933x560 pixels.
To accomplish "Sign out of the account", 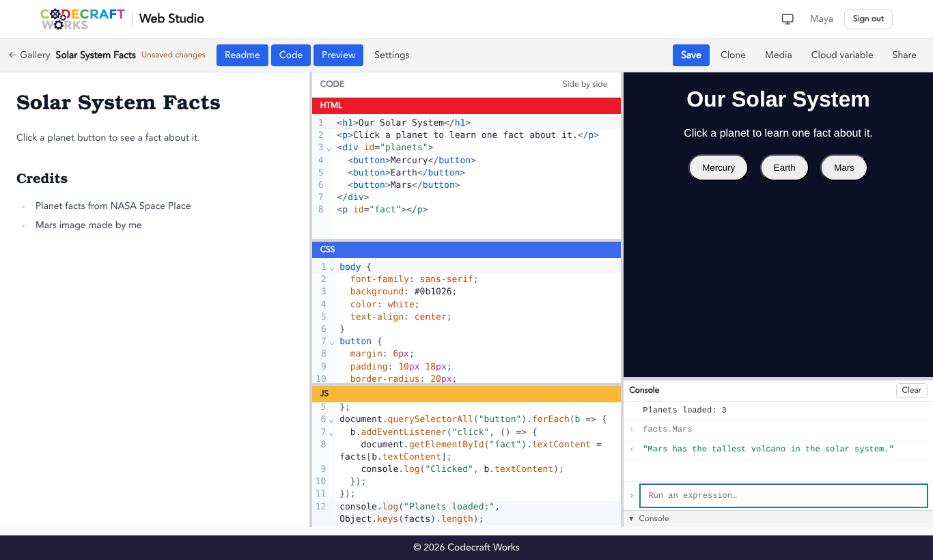I will [868, 19].
